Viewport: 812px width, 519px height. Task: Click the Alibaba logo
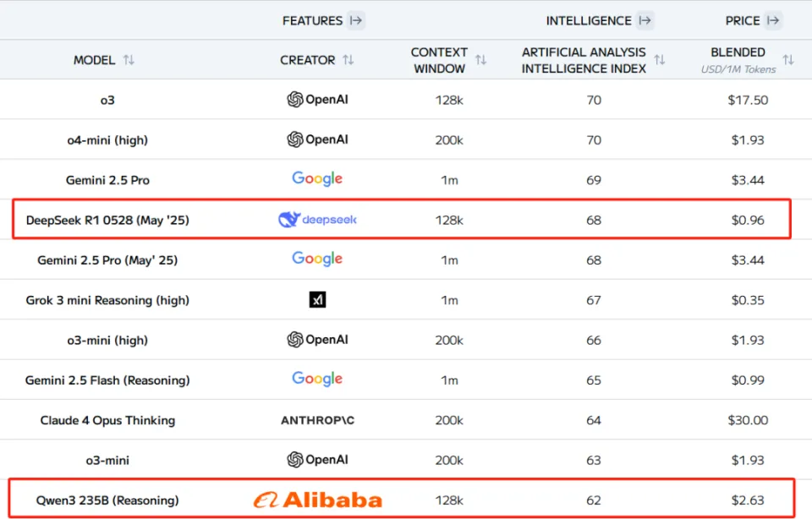pyautogui.click(x=317, y=500)
